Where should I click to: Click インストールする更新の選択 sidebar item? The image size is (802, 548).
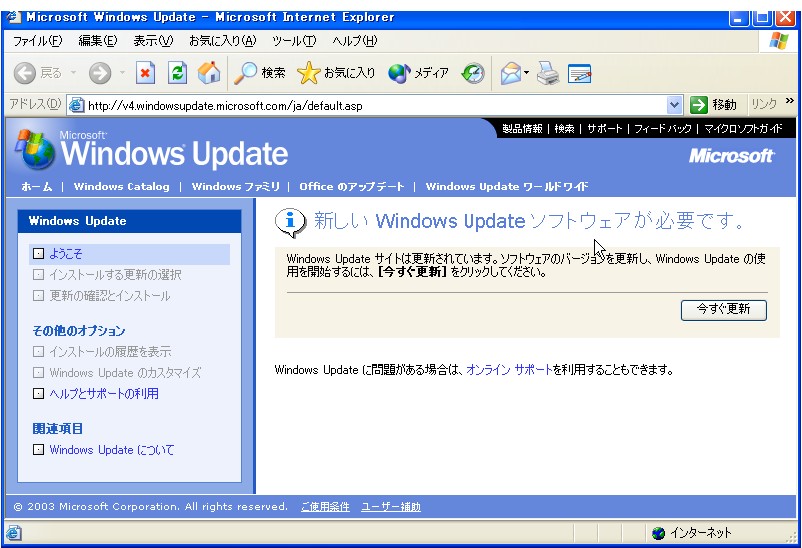[115, 275]
